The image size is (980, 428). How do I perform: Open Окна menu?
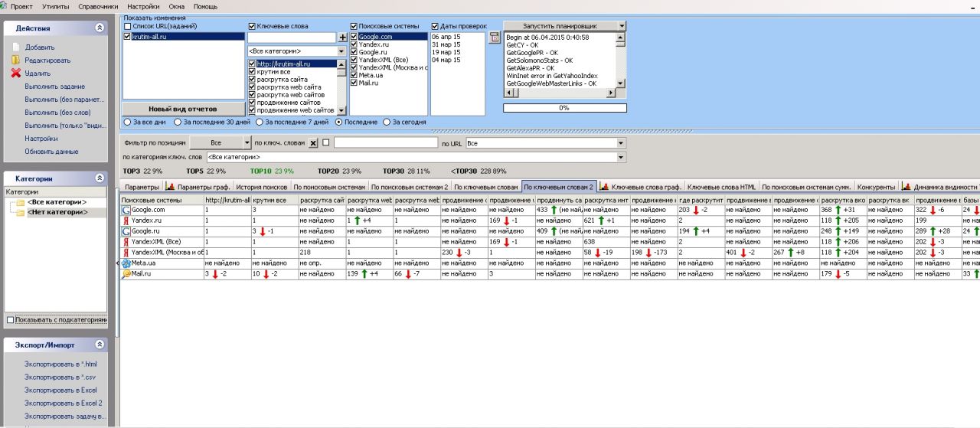click(x=177, y=6)
